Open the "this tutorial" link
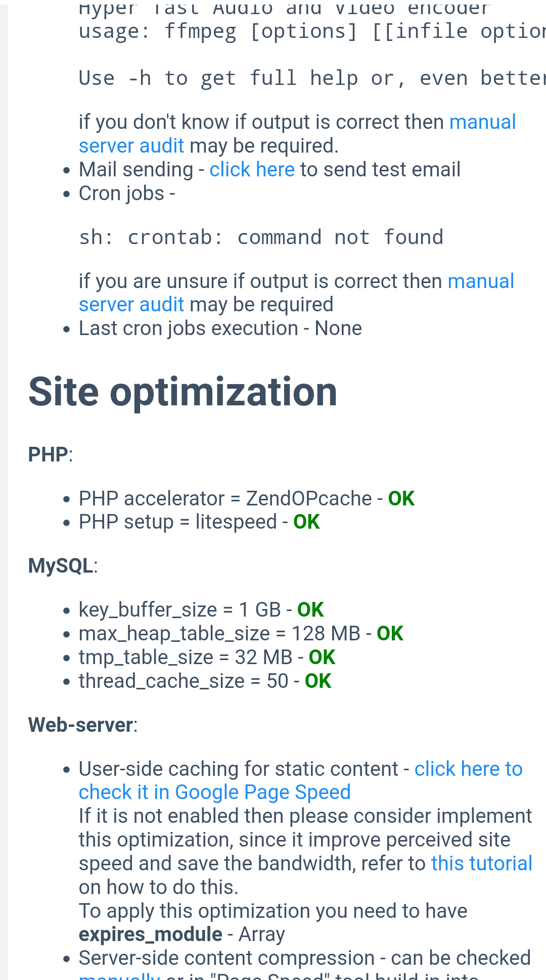The height and width of the screenshot is (980, 546). (481, 864)
